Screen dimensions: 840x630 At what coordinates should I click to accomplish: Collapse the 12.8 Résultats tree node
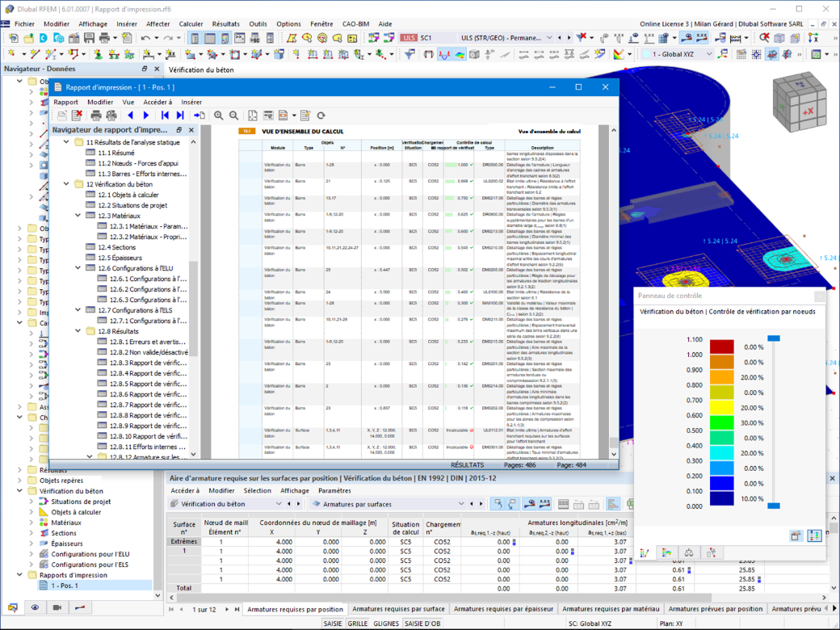point(78,331)
